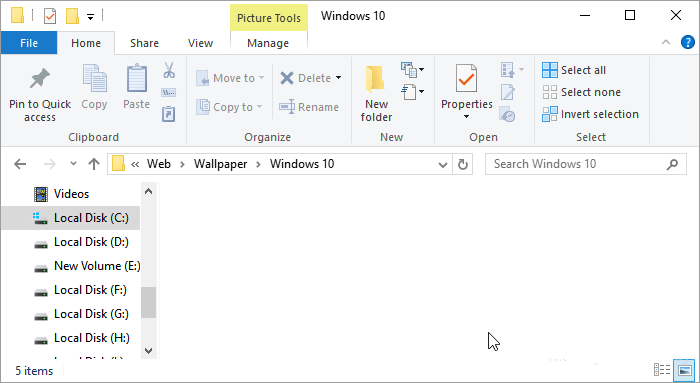Click the New folder icon in title bar

tap(72, 17)
